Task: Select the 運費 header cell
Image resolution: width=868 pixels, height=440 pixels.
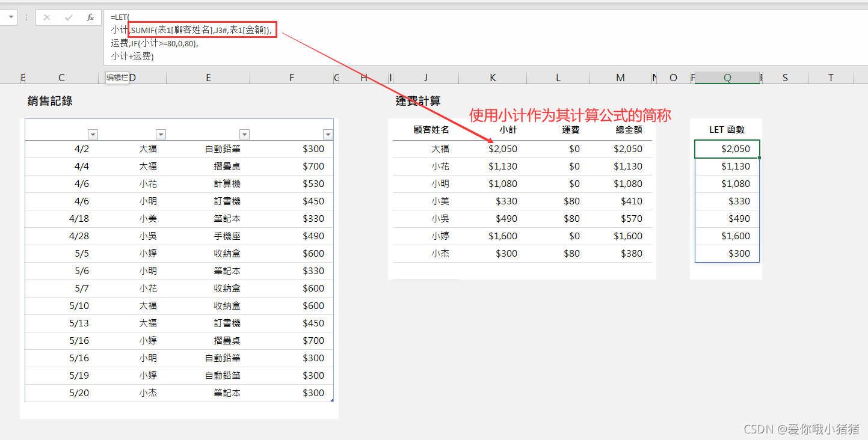Action: tap(571, 129)
